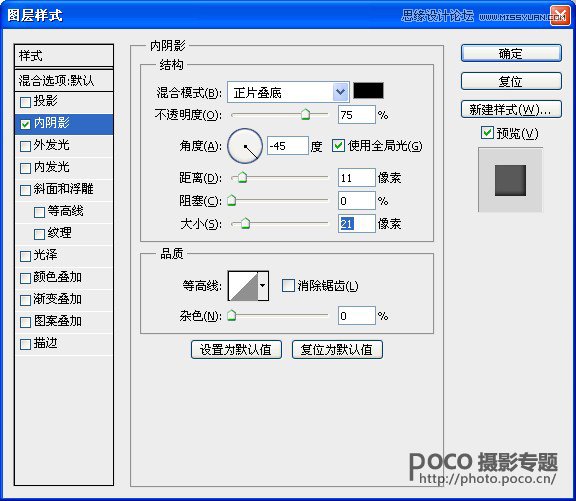Viewport: 576px width, 501px height.
Task: Enable the 颜色叠加 color overlay checkbox
Action: pos(25,278)
